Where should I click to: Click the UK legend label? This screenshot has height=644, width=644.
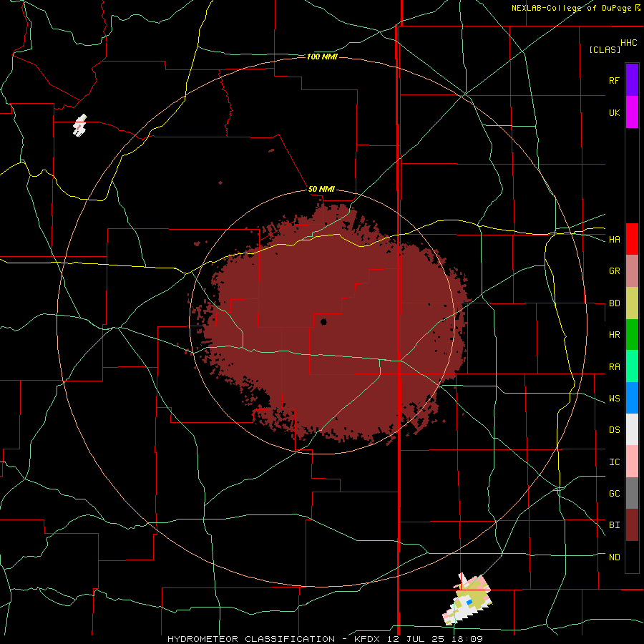click(614, 112)
